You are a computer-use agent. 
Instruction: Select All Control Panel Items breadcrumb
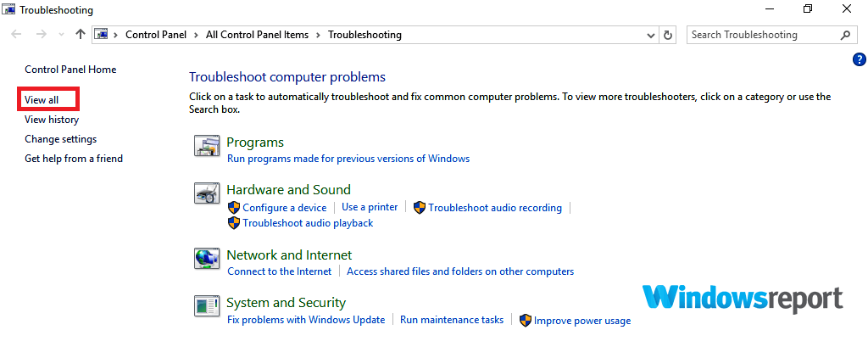coord(258,35)
